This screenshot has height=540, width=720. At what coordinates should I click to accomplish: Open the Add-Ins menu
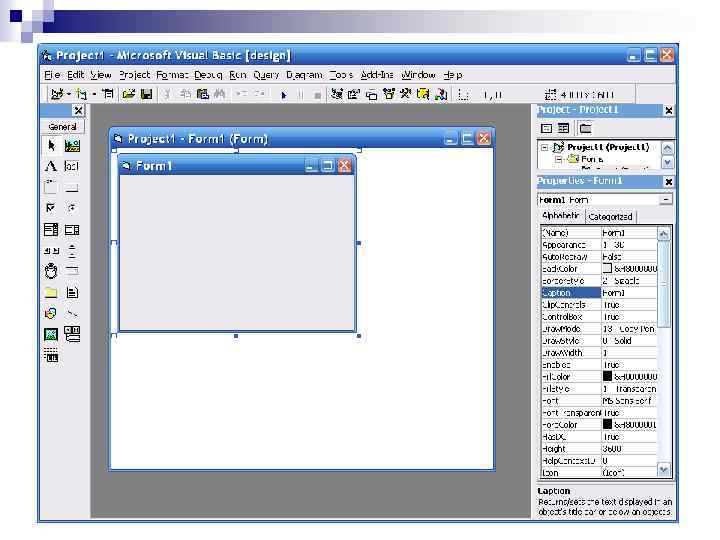(377, 74)
